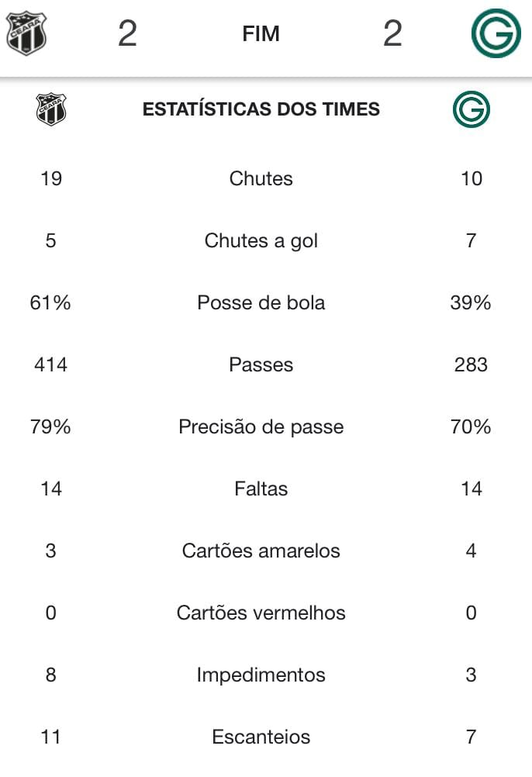Image resolution: width=532 pixels, height=777 pixels.
Task: Click Ceará's score of 2 in header
Action: point(127,33)
